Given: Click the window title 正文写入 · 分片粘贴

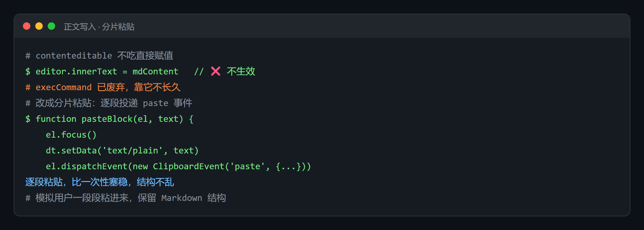Looking at the screenshot, I should pyautogui.click(x=99, y=27).
